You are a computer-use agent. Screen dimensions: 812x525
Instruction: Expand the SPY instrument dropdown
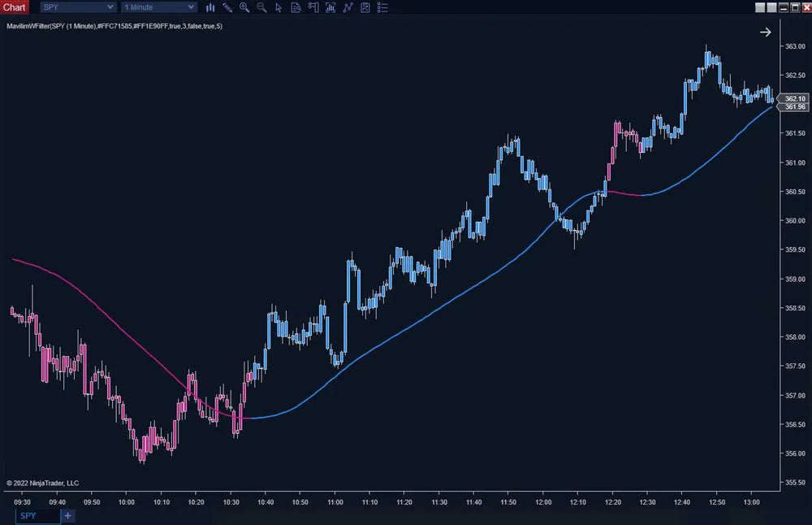pyautogui.click(x=78, y=7)
